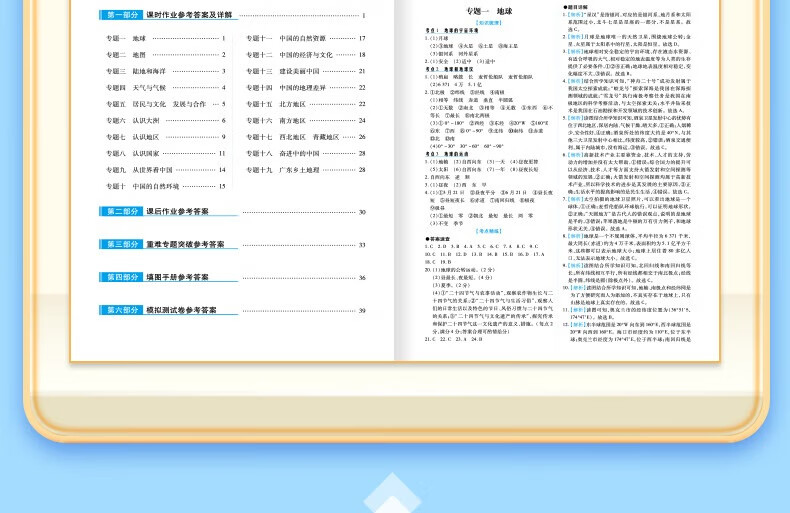
Task: Click the 题目详解 heading in right column
Action: pos(578,6)
